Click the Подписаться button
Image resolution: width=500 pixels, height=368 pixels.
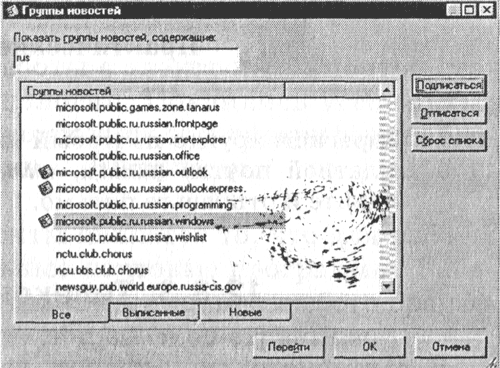(x=449, y=85)
